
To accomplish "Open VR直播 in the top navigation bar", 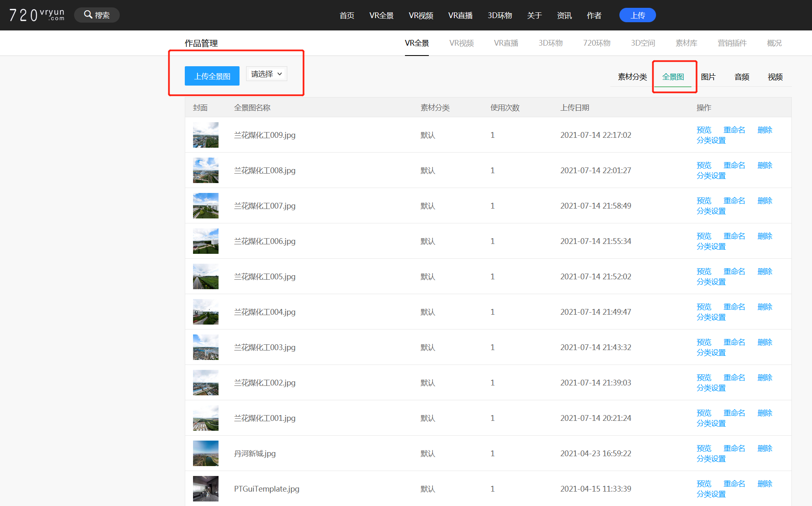I will tap(461, 15).
